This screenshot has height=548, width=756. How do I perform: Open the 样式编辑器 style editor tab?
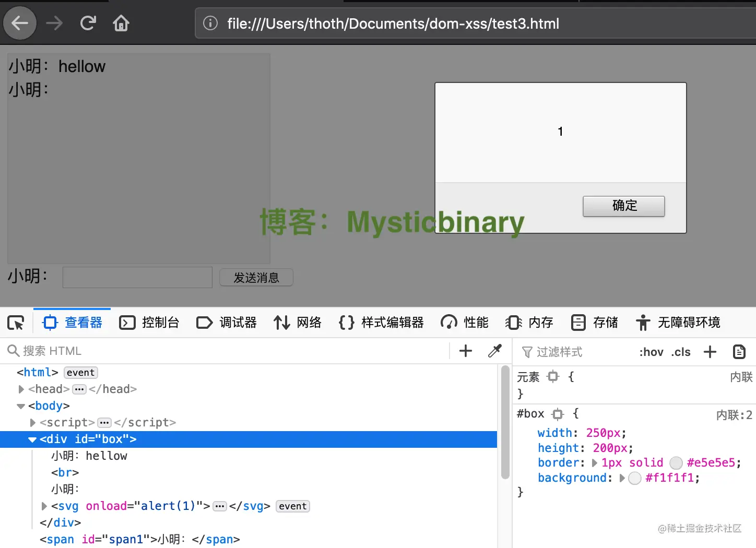click(x=381, y=323)
